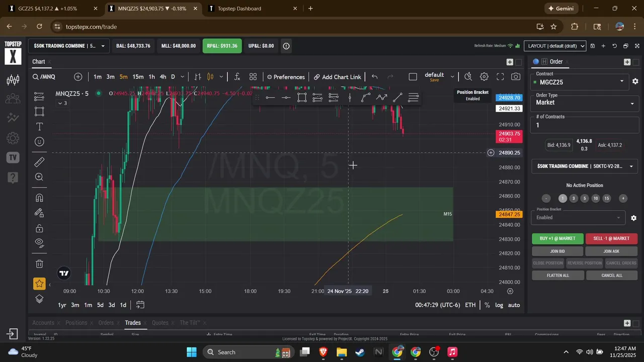Select the rectangle shapes tool in left toolbar
This screenshot has height=362, width=644.
coord(39,111)
